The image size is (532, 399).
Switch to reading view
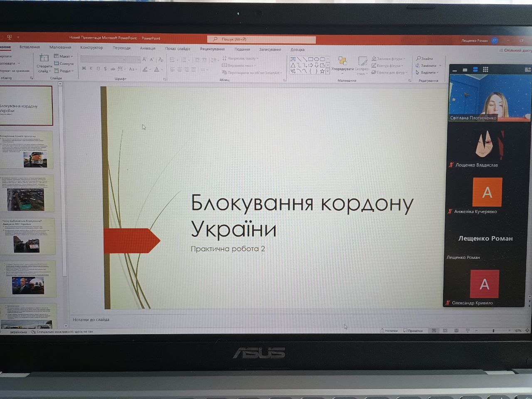(456, 330)
